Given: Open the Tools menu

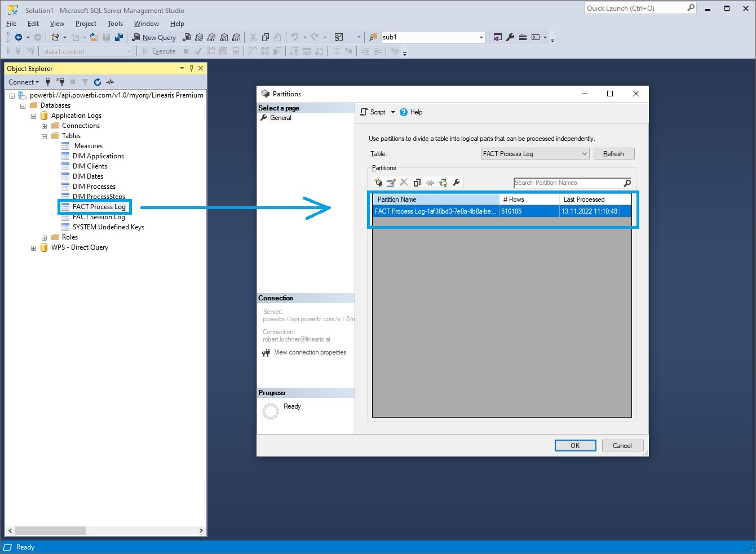Looking at the screenshot, I should point(115,24).
